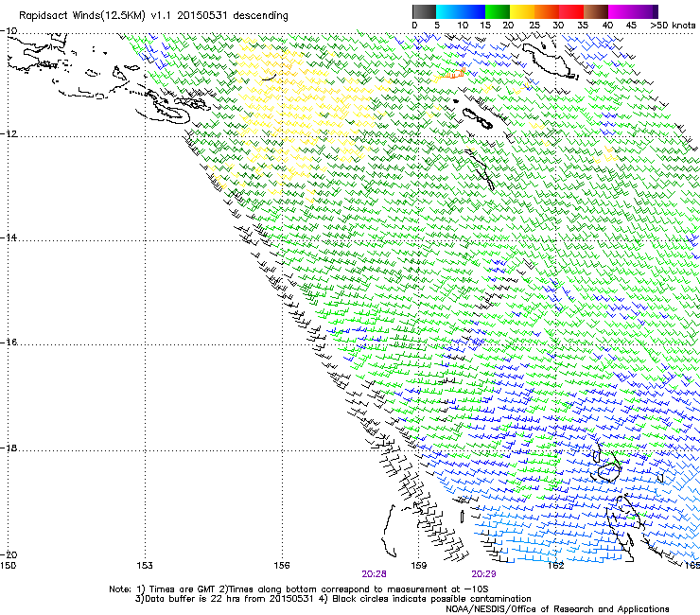The image size is (700, 615).
Task: Click the NOAA/NESDIS credit text
Action: click(x=557, y=609)
